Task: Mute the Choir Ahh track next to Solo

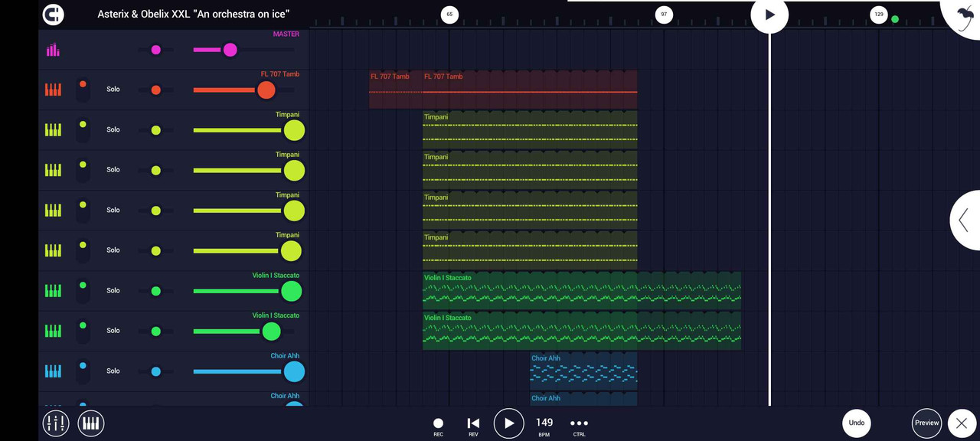Action: coord(83,371)
